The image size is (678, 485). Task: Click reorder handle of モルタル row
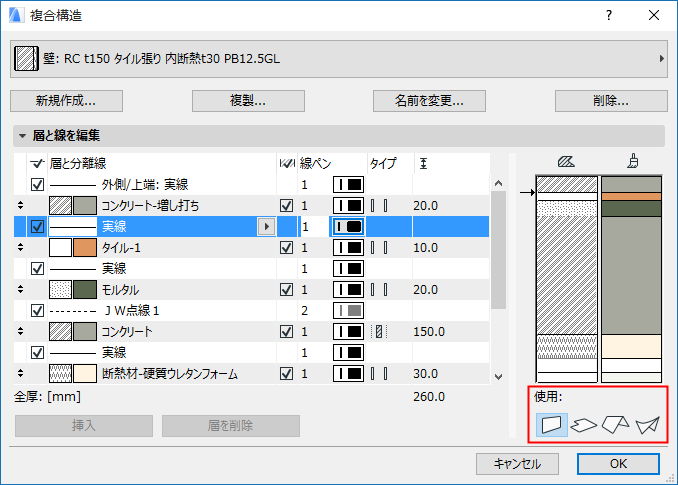(20, 290)
